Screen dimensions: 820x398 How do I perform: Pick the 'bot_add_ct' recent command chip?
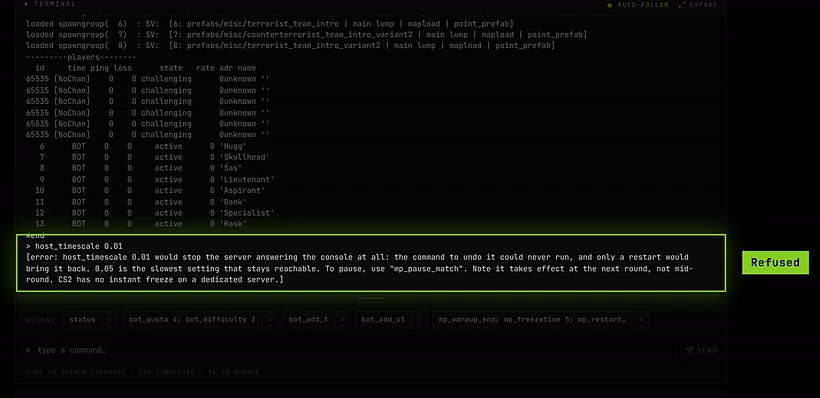pyautogui.click(x=383, y=320)
